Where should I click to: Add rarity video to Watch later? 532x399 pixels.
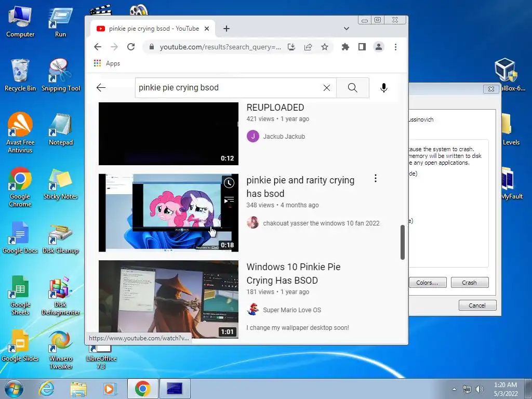(x=229, y=183)
